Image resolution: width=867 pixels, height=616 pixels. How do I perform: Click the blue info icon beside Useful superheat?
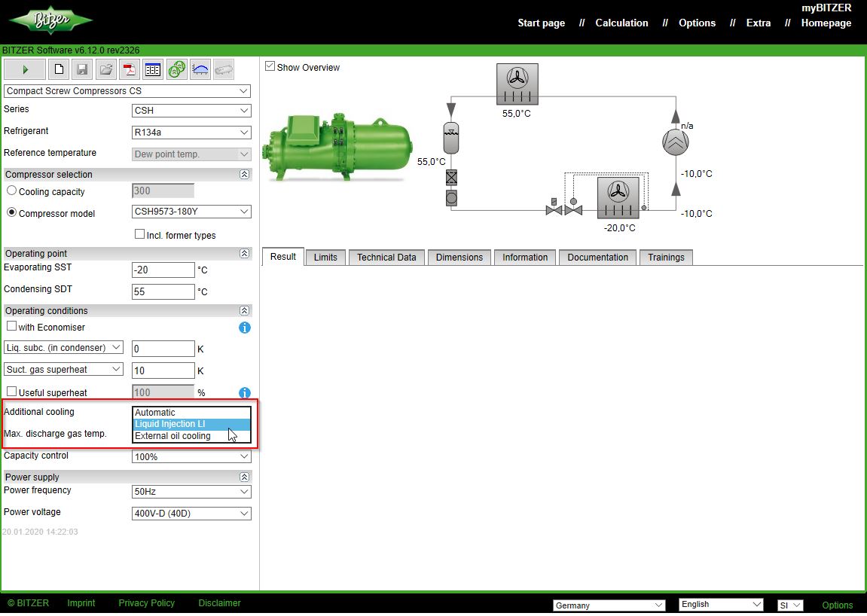point(244,392)
